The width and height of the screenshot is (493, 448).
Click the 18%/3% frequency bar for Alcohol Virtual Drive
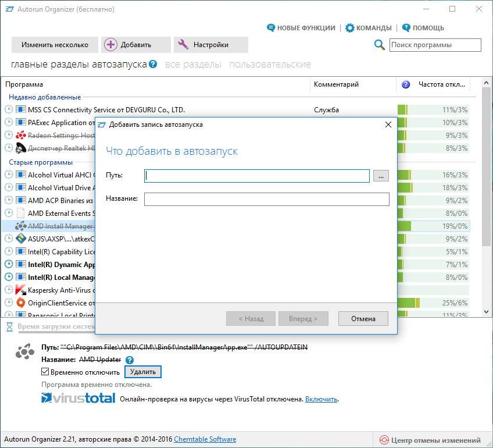[433, 187]
